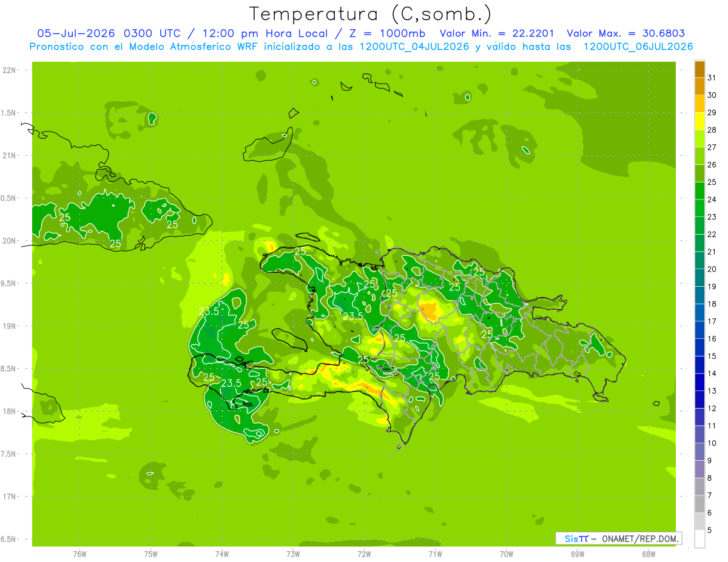Click the legend value "10"
Image resolution: width=728 pixels, height=562 pixels.
(x=712, y=443)
